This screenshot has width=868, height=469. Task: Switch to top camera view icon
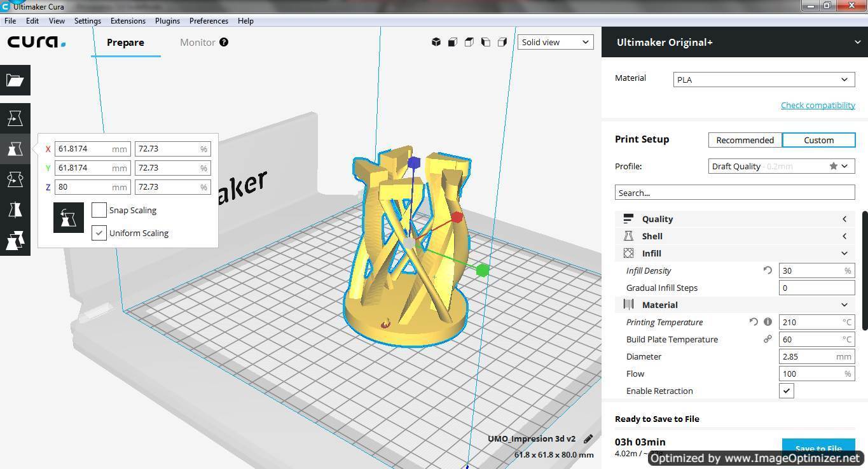pyautogui.click(x=469, y=42)
